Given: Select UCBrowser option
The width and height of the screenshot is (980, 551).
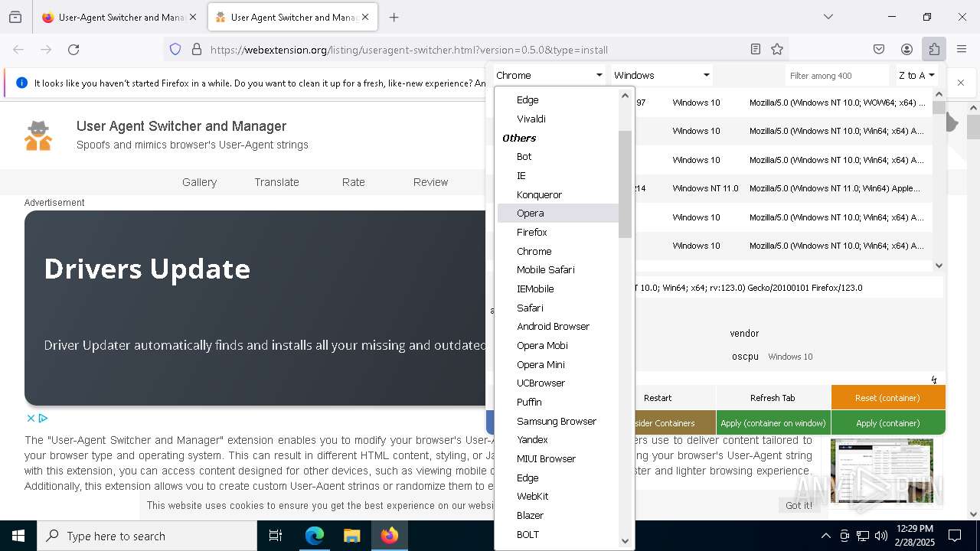Looking at the screenshot, I should pos(557,383).
